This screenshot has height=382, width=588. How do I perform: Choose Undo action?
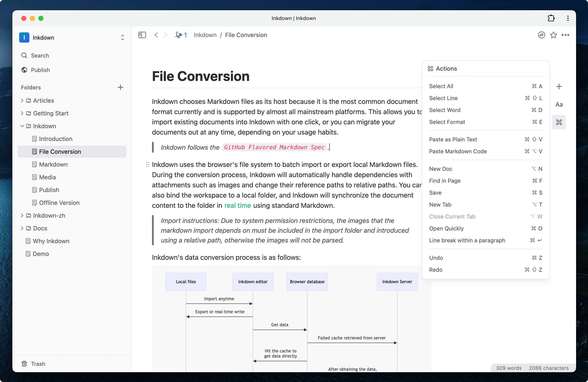[x=485, y=258]
